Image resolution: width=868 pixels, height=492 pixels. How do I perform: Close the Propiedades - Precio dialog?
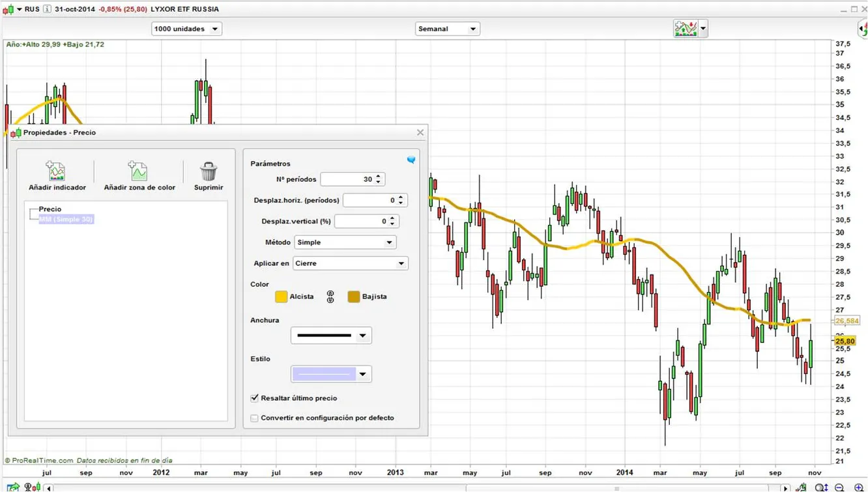click(420, 132)
